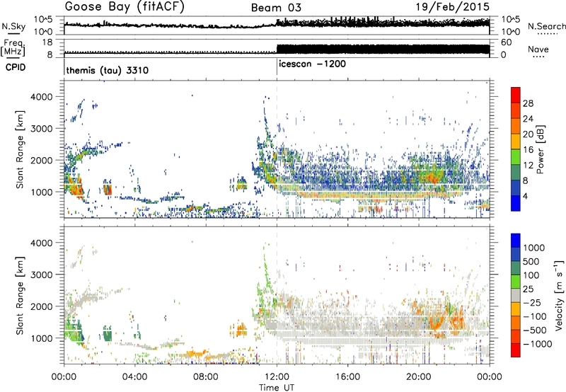The height and width of the screenshot is (392, 566).
Task: Select the "N.Sky" legend label
Action: tap(13, 26)
